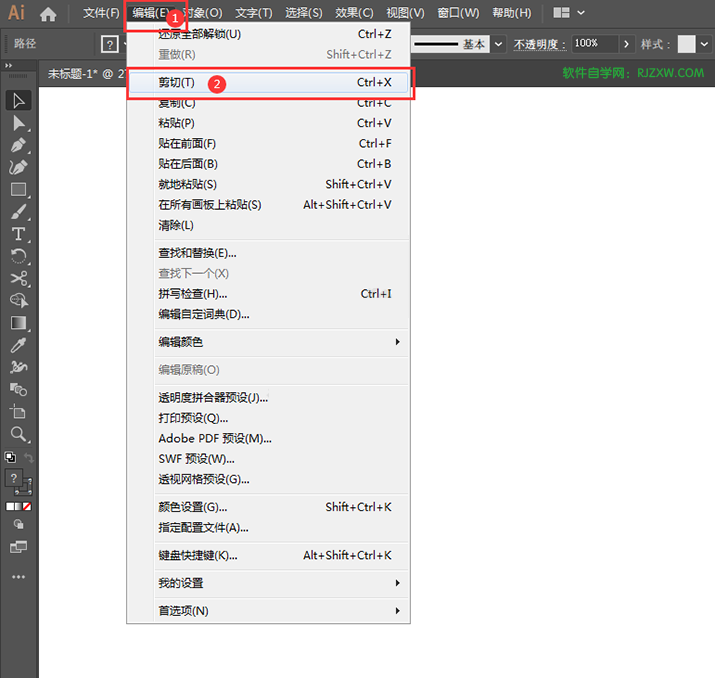
Task: Open 打印预设(Q)... entry
Action: (x=269, y=418)
